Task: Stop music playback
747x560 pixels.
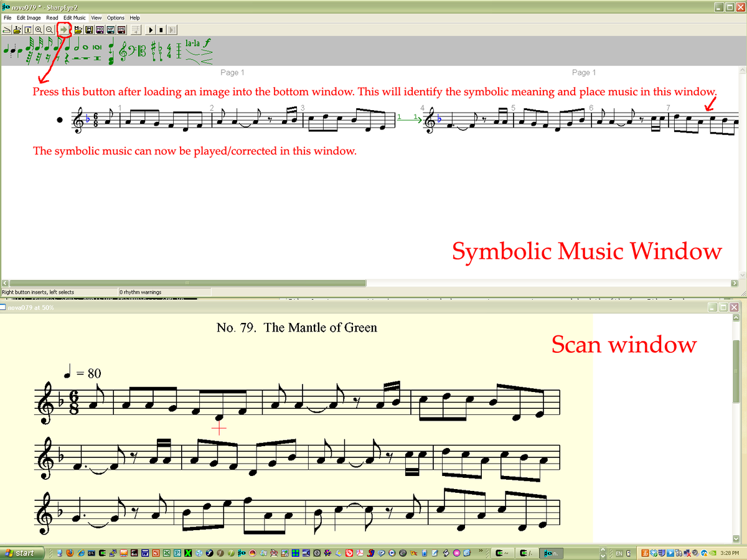Action: (161, 29)
